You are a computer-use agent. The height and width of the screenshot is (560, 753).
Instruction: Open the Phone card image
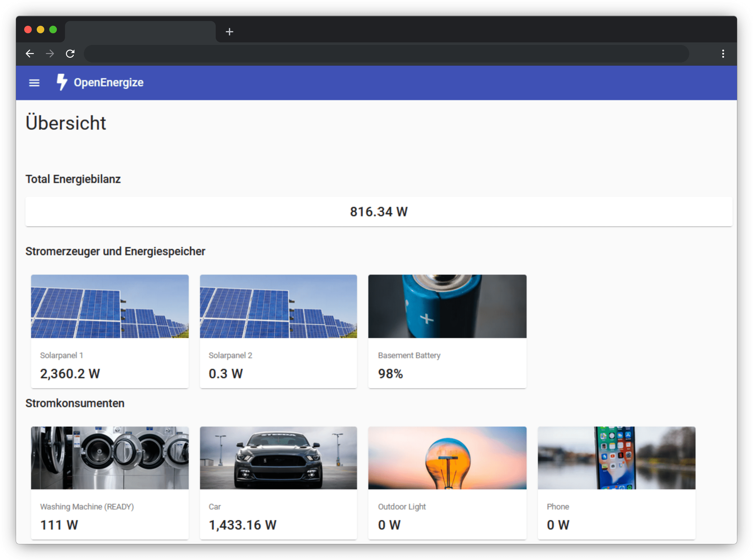[x=616, y=458]
